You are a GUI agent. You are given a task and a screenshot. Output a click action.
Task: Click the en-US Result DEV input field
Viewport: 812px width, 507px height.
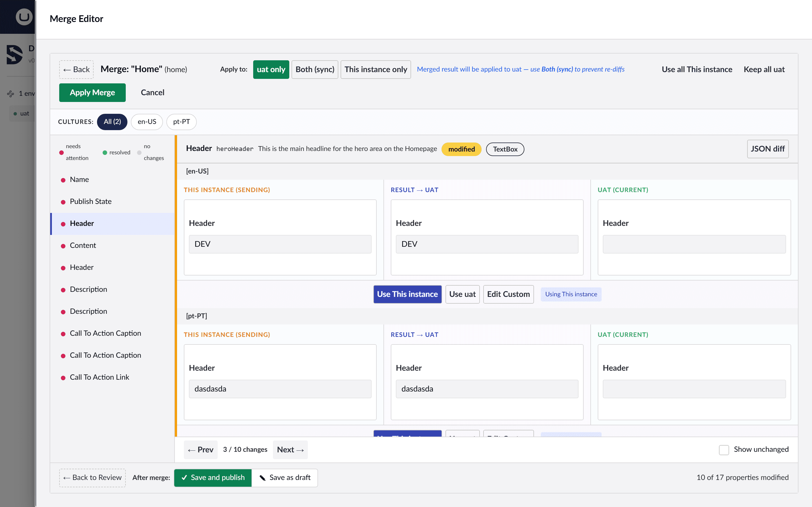tap(487, 244)
